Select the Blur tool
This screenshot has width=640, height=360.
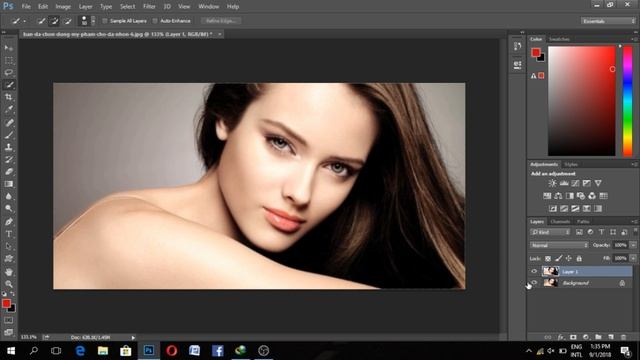pyautogui.click(x=9, y=196)
